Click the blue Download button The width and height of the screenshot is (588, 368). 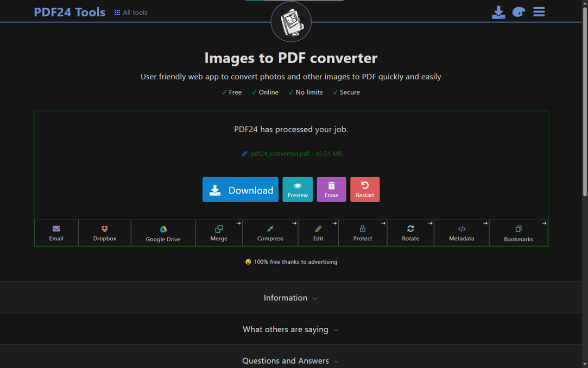pyautogui.click(x=240, y=190)
